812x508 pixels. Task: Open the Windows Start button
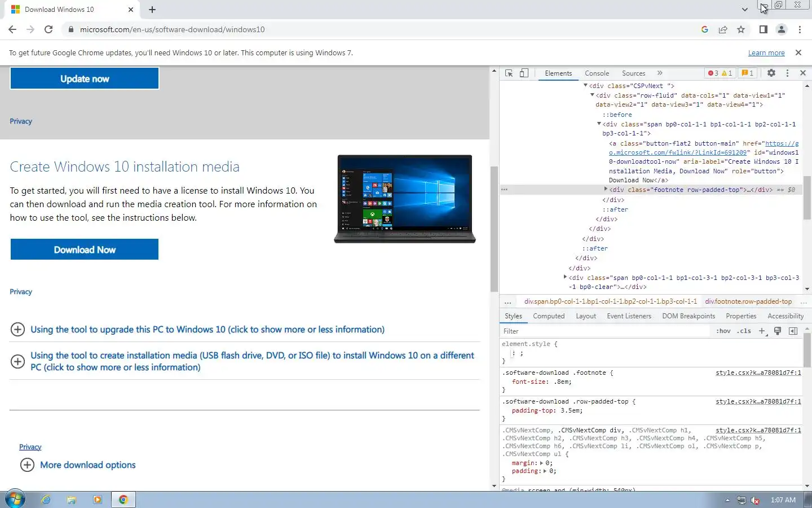[x=15, y=499]
